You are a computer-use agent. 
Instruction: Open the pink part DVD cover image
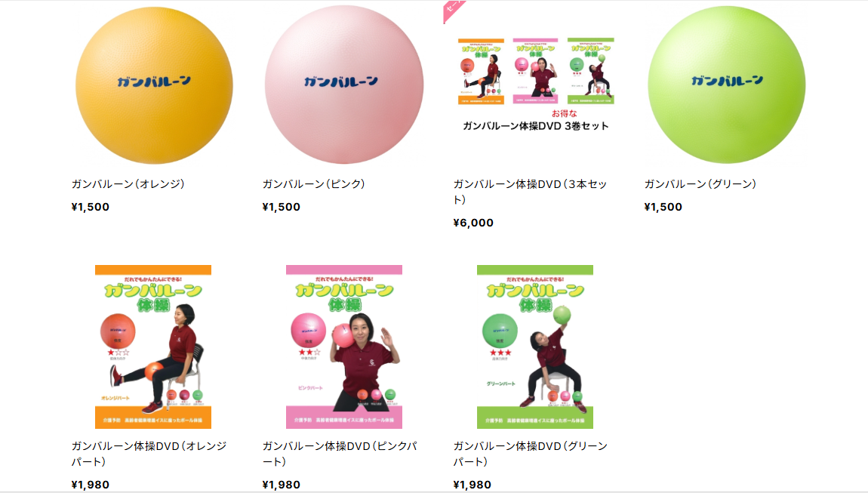pyautogui.click(x=344, y=347)
